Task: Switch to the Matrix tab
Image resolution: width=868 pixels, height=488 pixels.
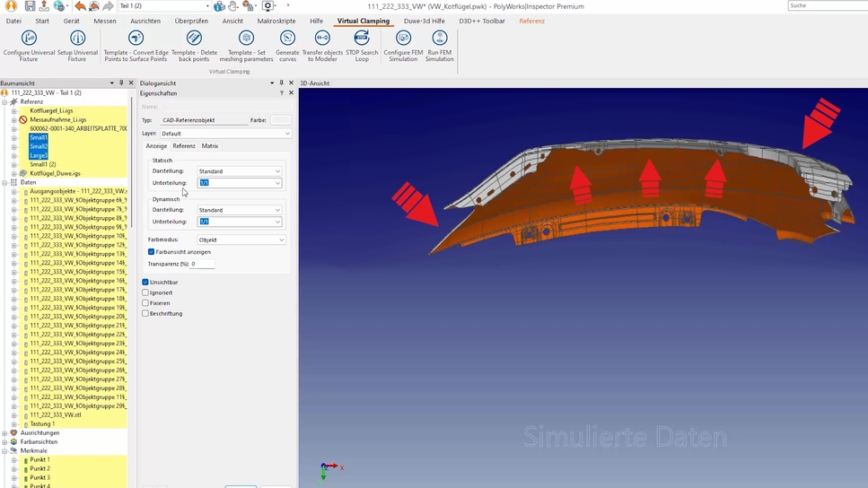Action: click(210, 146)
